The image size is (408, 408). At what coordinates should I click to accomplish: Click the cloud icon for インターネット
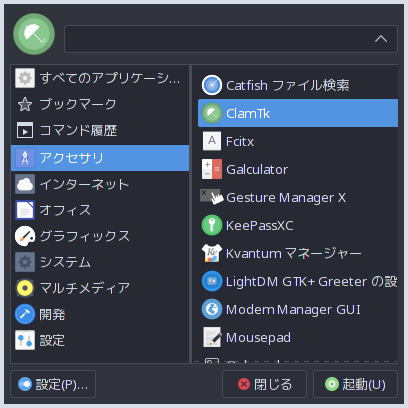pos(25,184)
